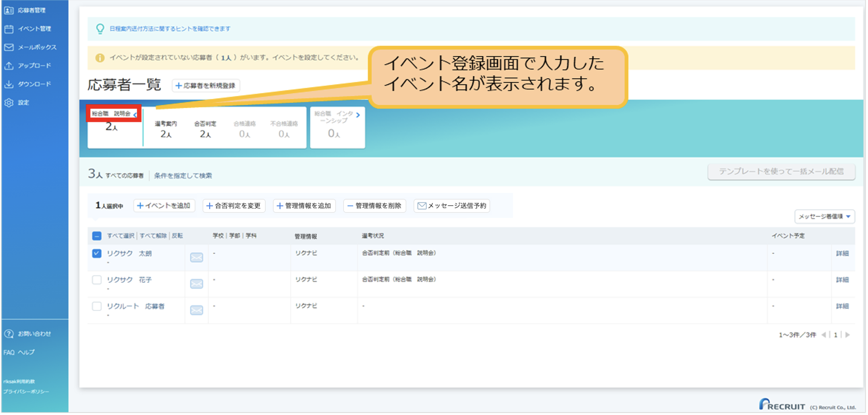Open the メールボックス sidebar icon
The image size is (868, 415).
[x=9, y=47]
